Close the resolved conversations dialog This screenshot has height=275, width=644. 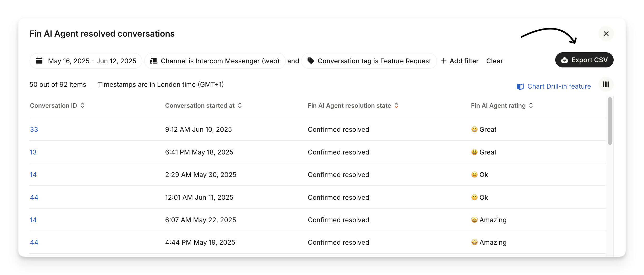tap(606, 34)
